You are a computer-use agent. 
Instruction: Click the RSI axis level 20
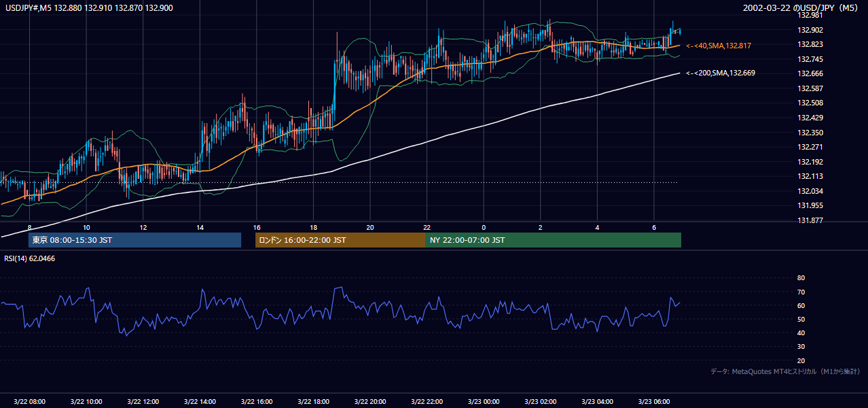801,360
